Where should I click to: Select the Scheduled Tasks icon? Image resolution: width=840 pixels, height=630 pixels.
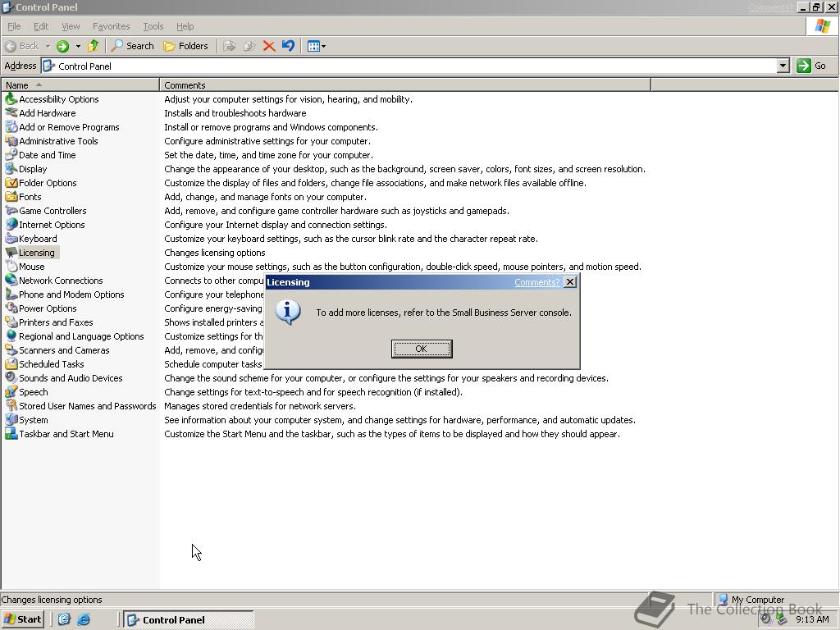11,363
